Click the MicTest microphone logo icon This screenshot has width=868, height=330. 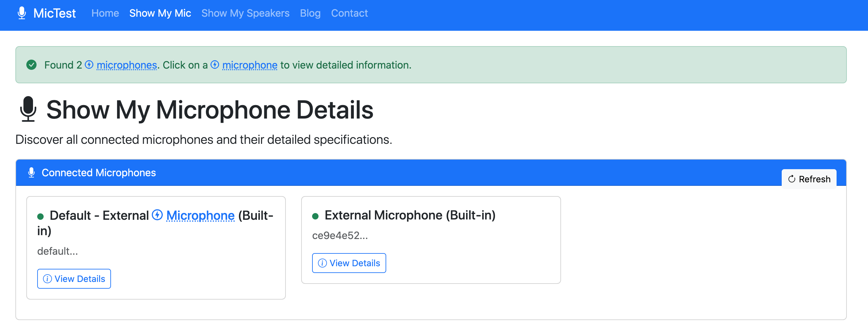[21, 13]
